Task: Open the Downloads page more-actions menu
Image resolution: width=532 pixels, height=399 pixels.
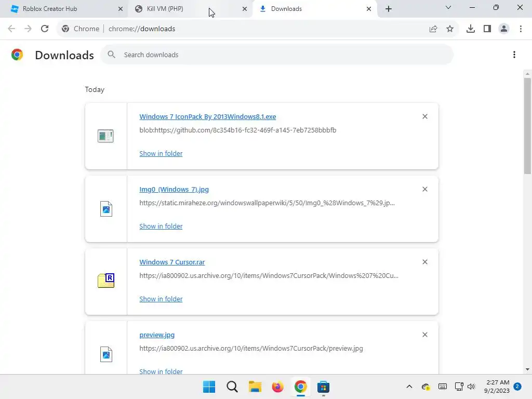Action: [514, 55]
